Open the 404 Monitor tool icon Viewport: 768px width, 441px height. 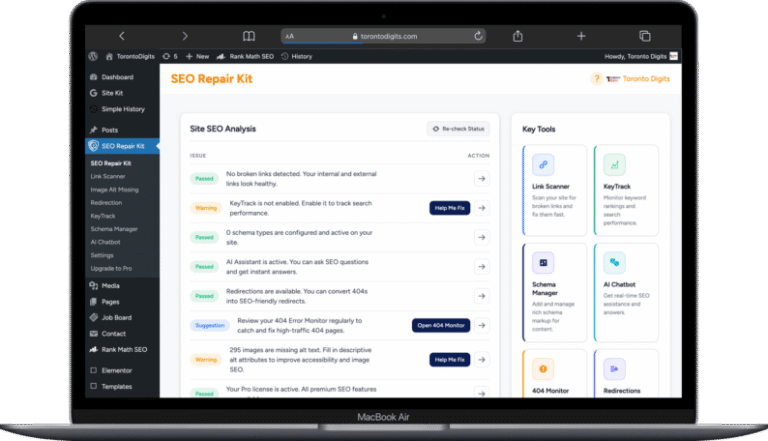pos(543,368)
